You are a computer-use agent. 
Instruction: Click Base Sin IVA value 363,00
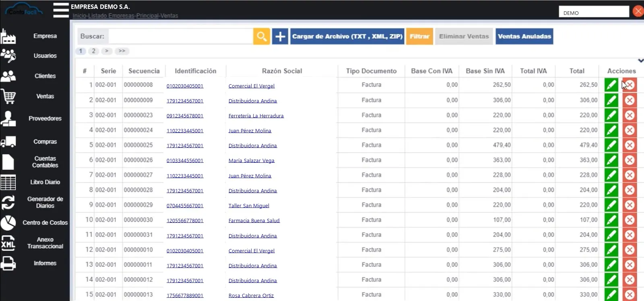(x=502, y=160)
